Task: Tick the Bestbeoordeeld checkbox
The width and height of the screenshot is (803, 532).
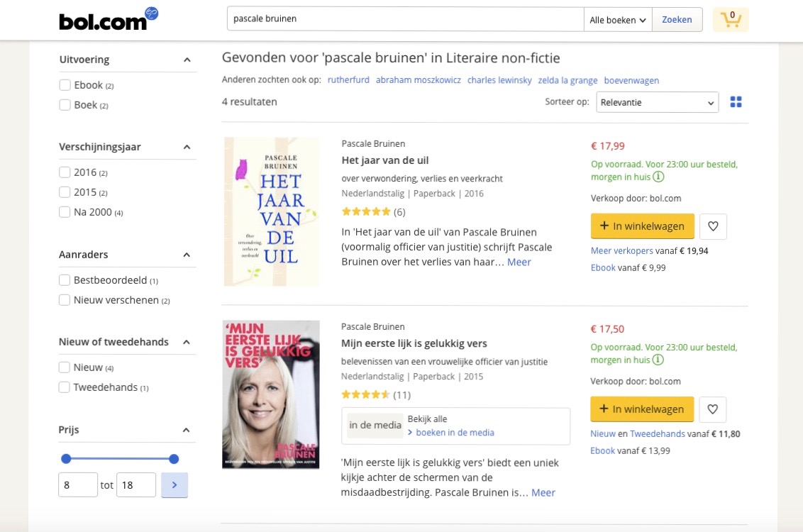Action: pyautogui.click(x=65, y=280)
